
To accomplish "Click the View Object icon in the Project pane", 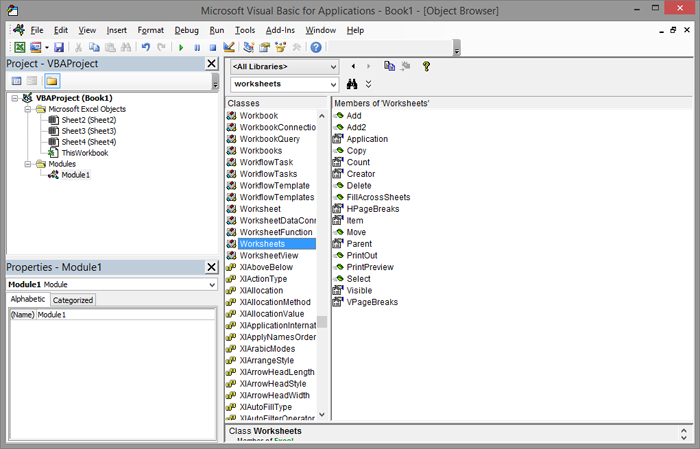I will click(x=32, y=81).
